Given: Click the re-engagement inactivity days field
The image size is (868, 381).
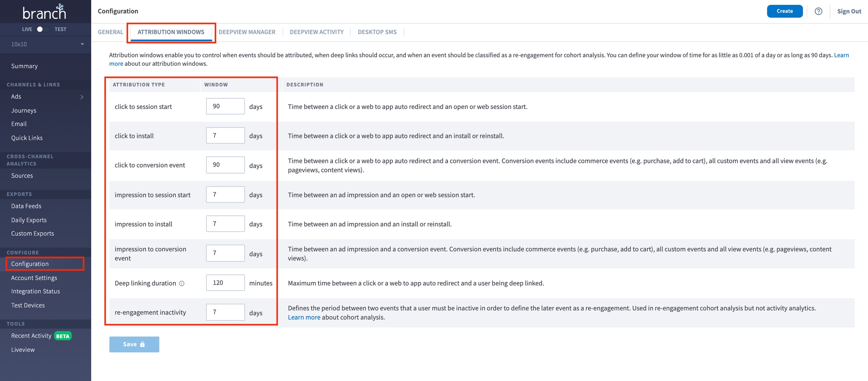Looking at the screenshot, I should point(225,312).
